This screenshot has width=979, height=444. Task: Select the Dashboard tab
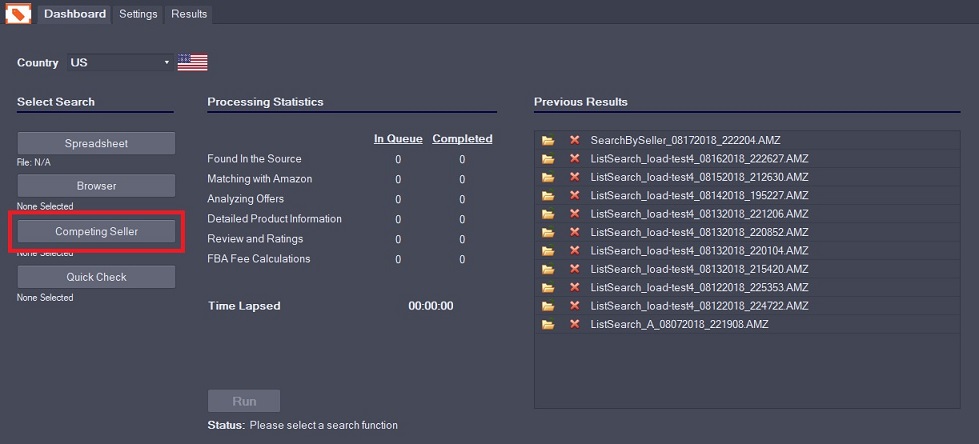coord(75,14)
